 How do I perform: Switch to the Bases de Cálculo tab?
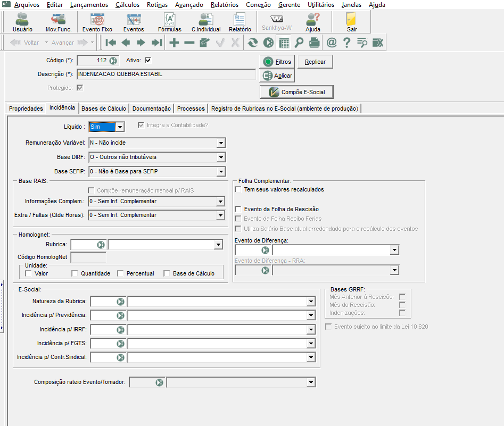pyautogui.click(x=103, y=108)
